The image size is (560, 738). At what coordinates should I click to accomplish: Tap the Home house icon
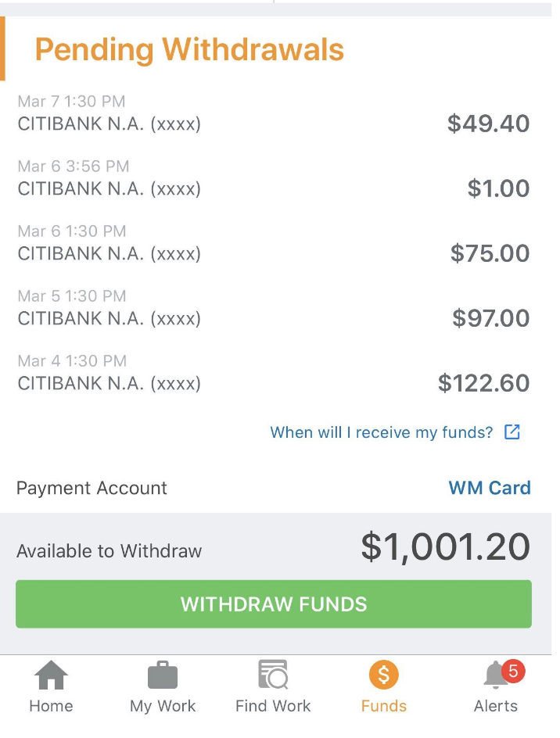click(51, 675)
